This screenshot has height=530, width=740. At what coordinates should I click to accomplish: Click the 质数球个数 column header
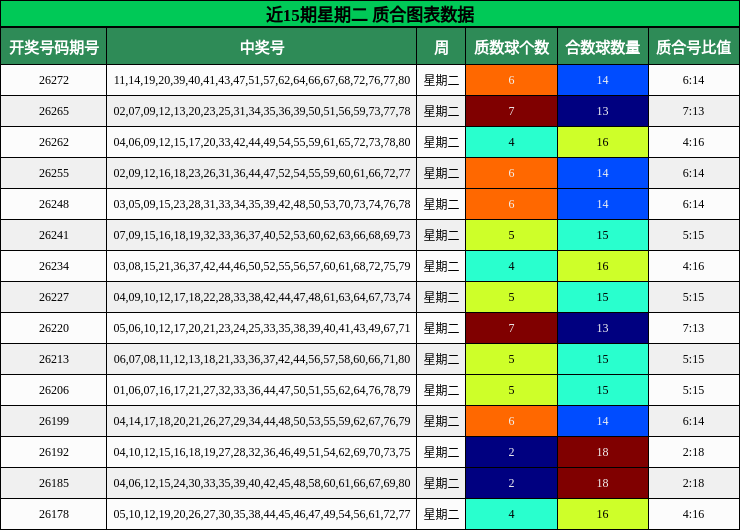tap(511, 47)
